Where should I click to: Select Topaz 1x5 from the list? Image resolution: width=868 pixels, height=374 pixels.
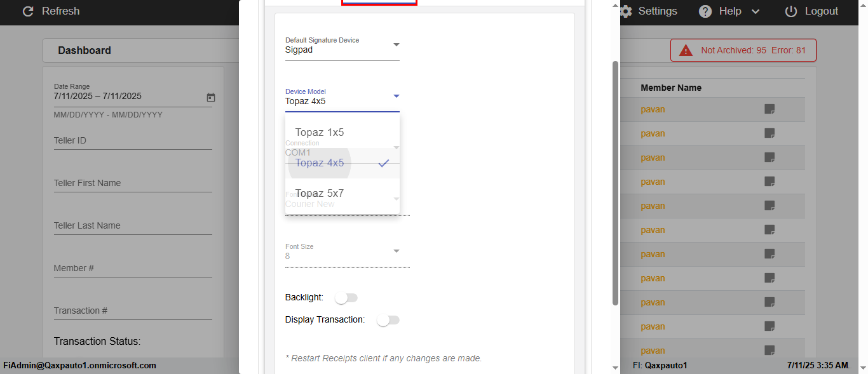[x=320, y=133]
